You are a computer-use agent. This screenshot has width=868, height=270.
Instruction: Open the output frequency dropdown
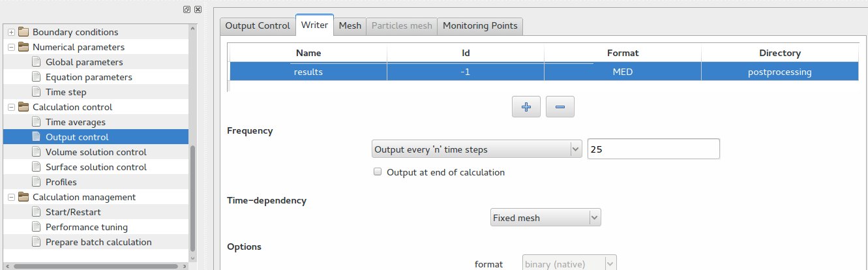tap(476, 149)
